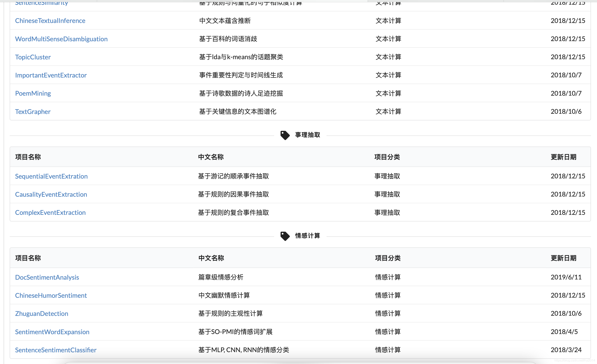This screenshot has width=597, height=364.
Task: Open SequentialEventExtration project link
Action: tap(51, 176)
